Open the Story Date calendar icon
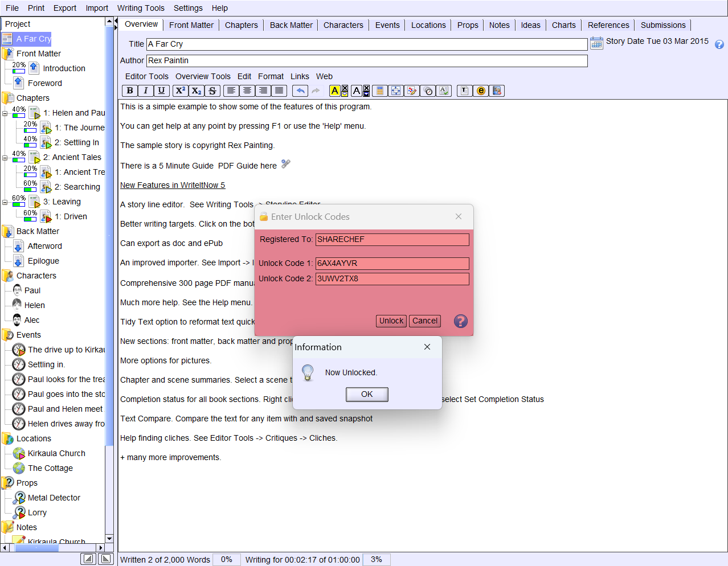Screen dimensions: 728x566 pyautogui.click(x=596, y=43)
